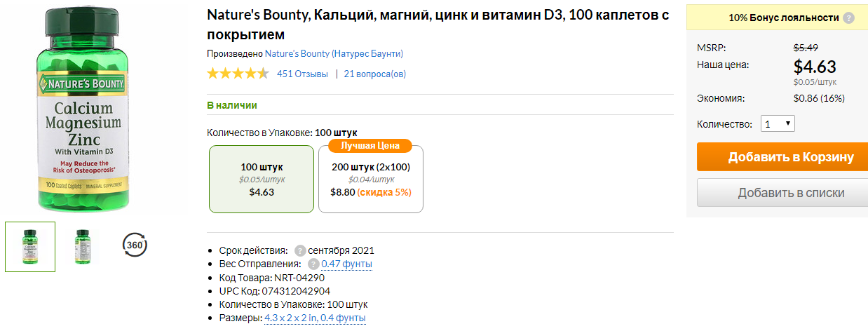868x331 pixels.
Task: Open the 451 Отзывы reviews link
Action: pos(302,74)
